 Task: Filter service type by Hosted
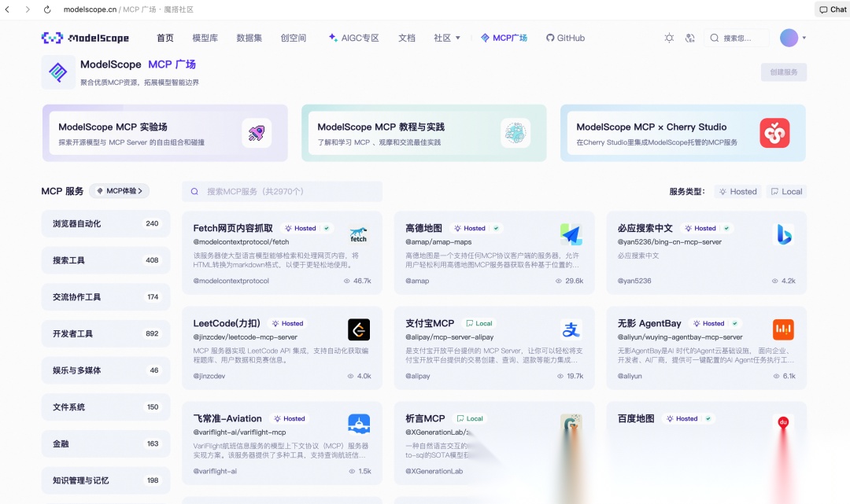pyautogui.click(x=737, y=192)
